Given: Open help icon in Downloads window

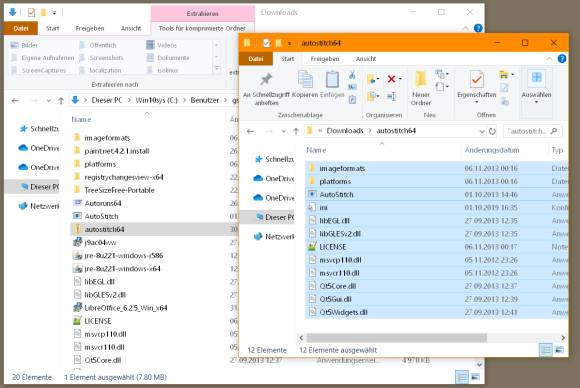Looking at the screenshot, I should [478, 28].
